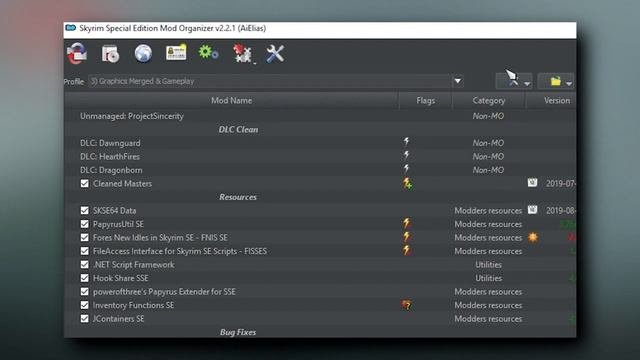Uncheck the SKSE64 Data mod
The image size is (640, 360).
84,211
